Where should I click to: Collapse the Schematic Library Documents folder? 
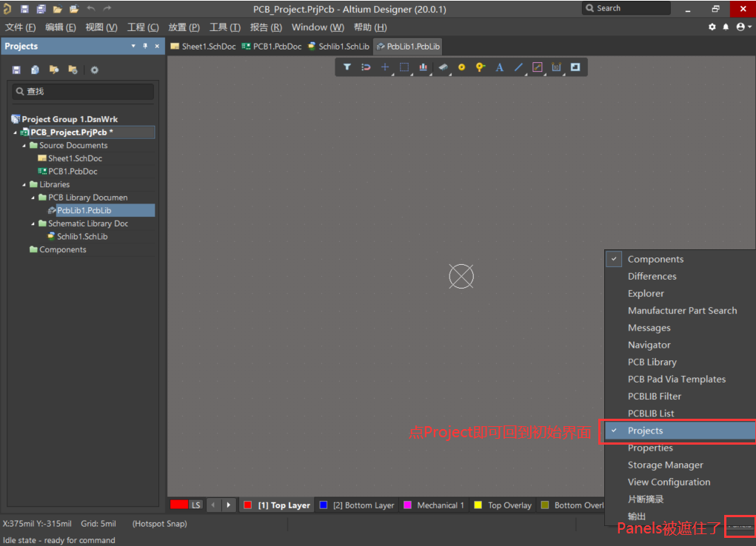(33, 223)
